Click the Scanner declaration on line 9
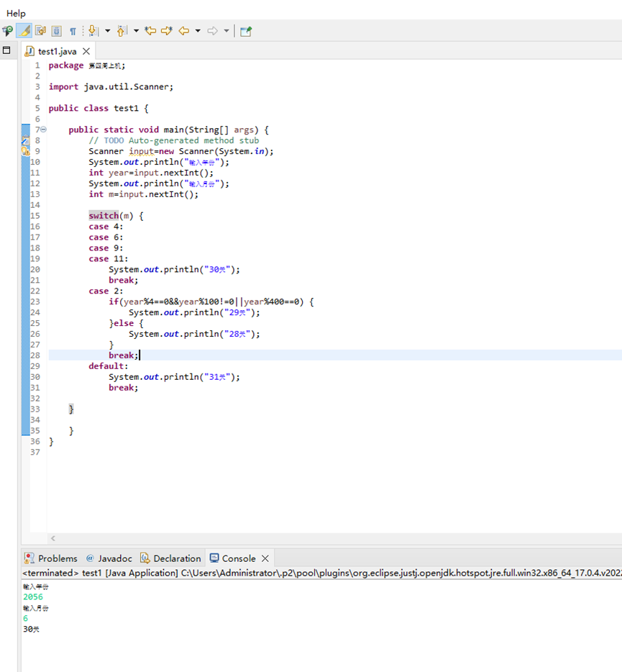 [180, 151]
